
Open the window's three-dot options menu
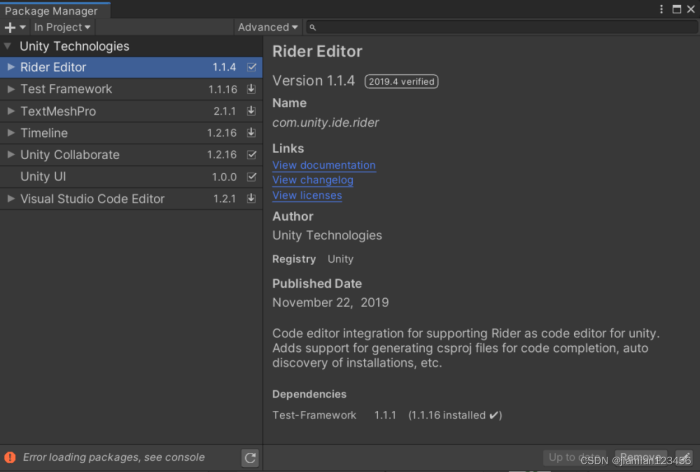(661, 9)
